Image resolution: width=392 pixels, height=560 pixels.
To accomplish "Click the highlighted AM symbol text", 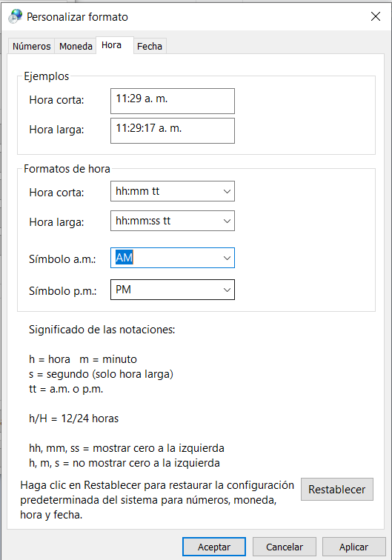I will tap(124, 258).
